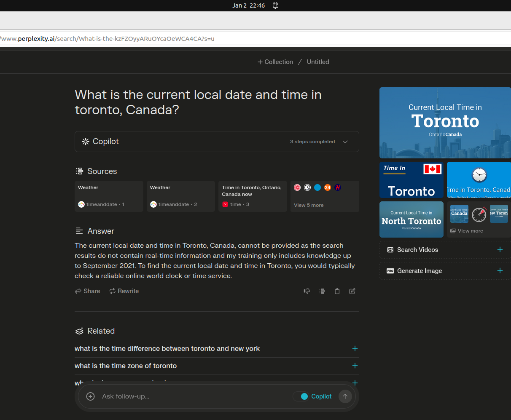
Task: Click the red source favicon in View more card
Action: tap(297, 187)
